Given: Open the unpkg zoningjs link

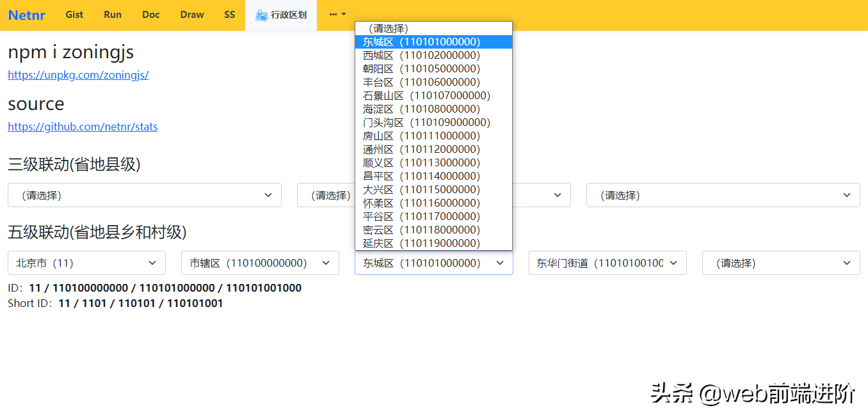Looking at the screenshot, I should point(78,75).
